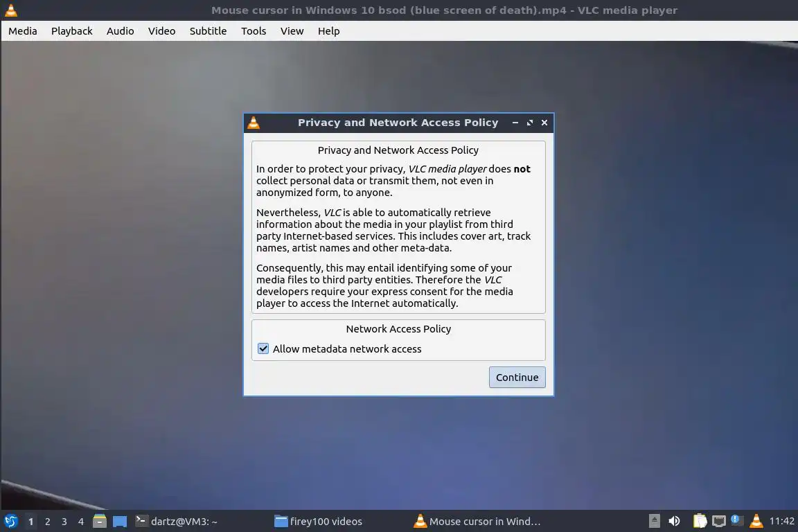This screenshot has width=798, height=532.
Task: Open the volume control tray icon
Action: pyautogui.click(x=674, y=522)
